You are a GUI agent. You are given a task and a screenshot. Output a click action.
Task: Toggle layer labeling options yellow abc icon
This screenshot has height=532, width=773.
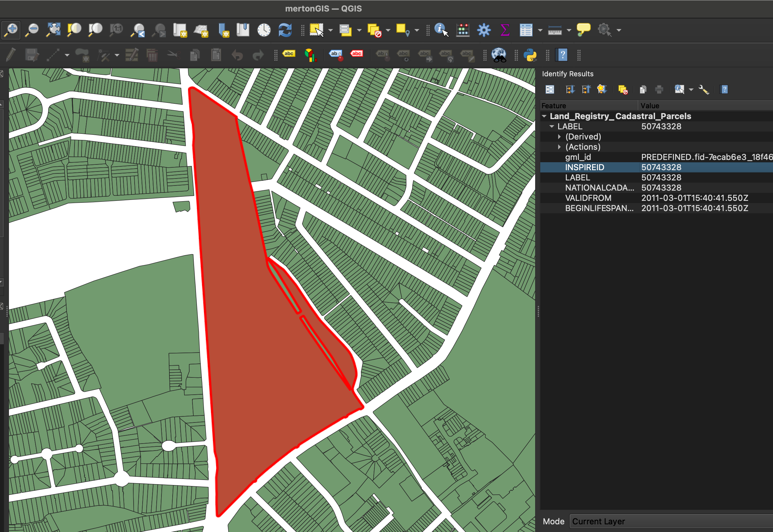point(289,54)
